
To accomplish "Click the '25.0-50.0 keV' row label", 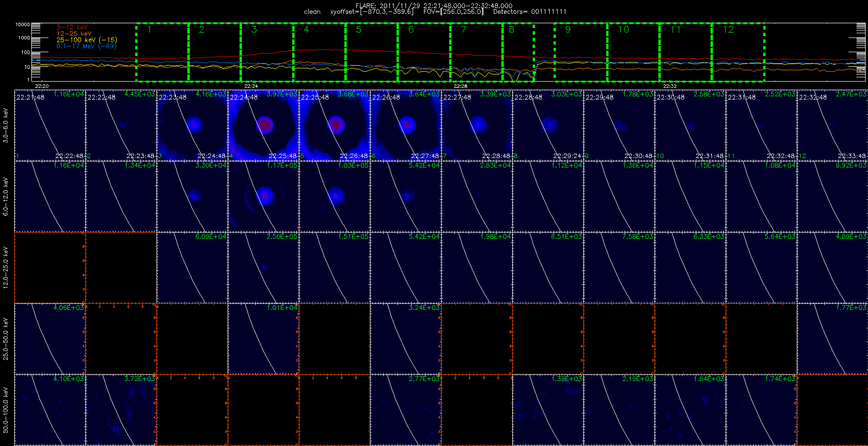I will 6,339.
